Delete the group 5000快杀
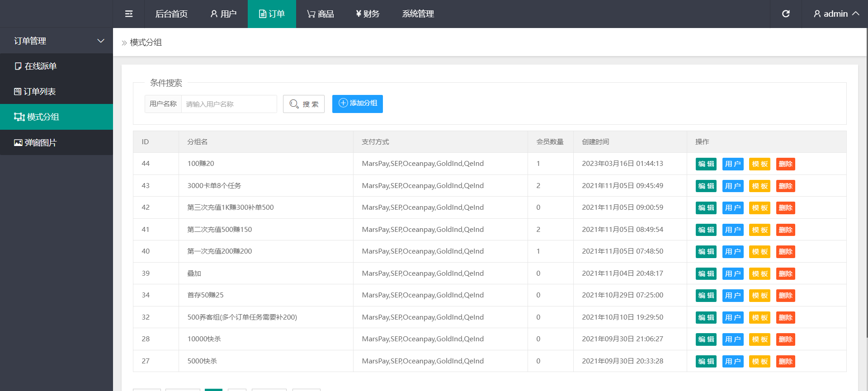Image resolution: width=868 pixels, height=391 pixels. pyautogui.click(x=785, y=362)
